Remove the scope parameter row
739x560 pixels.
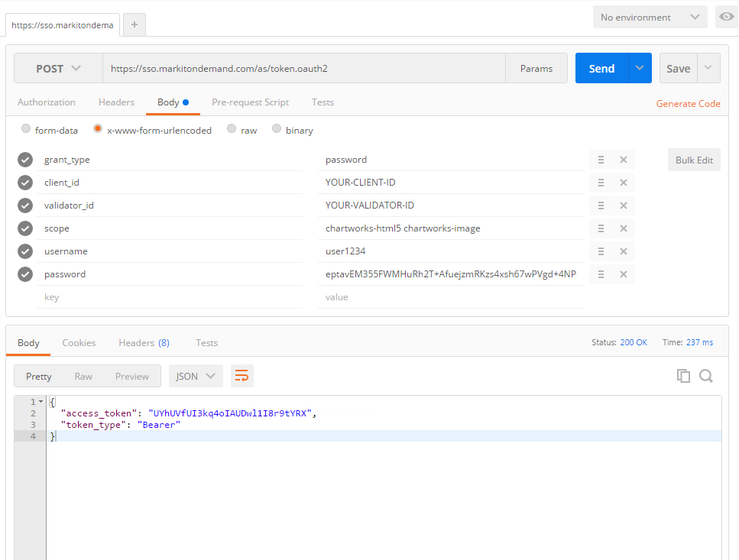(x=624, y=228)
